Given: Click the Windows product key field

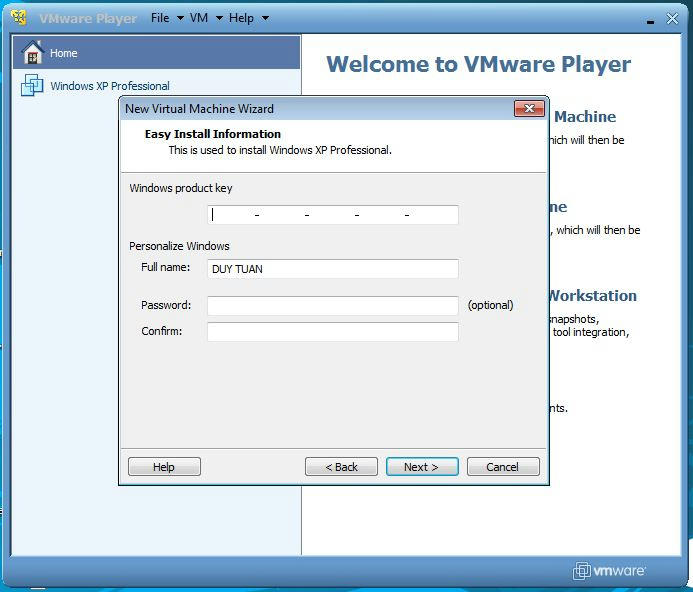Looking at the screenshot, I should 333,215.
